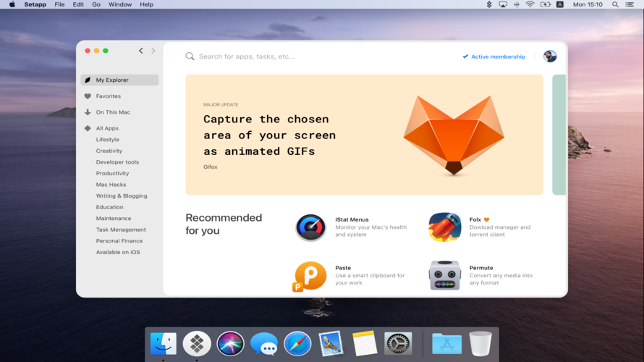Click the On This Mac download arrow icon
644x362 pixels.
point(88,112)
